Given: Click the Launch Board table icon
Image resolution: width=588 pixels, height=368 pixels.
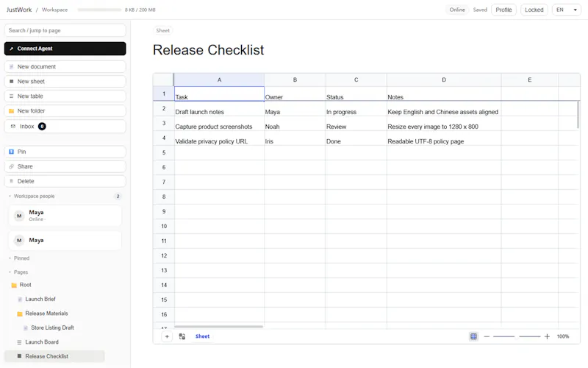Looking at the screenshot, I should (x=19, y=342).
